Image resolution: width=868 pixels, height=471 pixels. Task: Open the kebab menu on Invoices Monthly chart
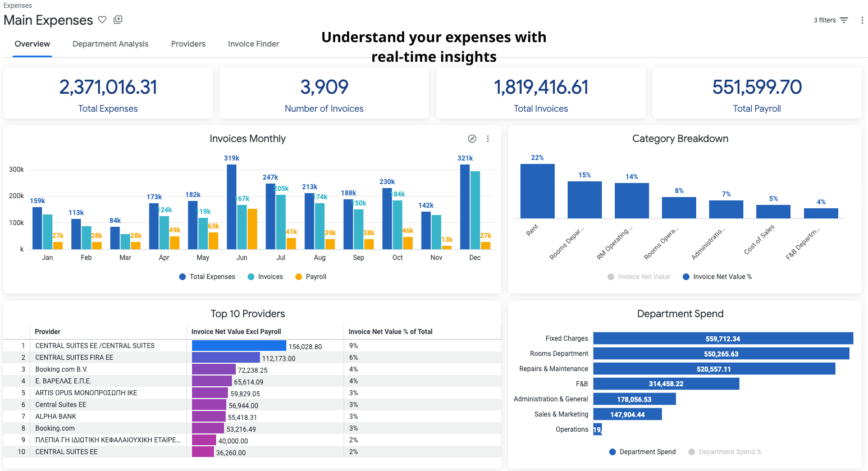pos(488,138)
